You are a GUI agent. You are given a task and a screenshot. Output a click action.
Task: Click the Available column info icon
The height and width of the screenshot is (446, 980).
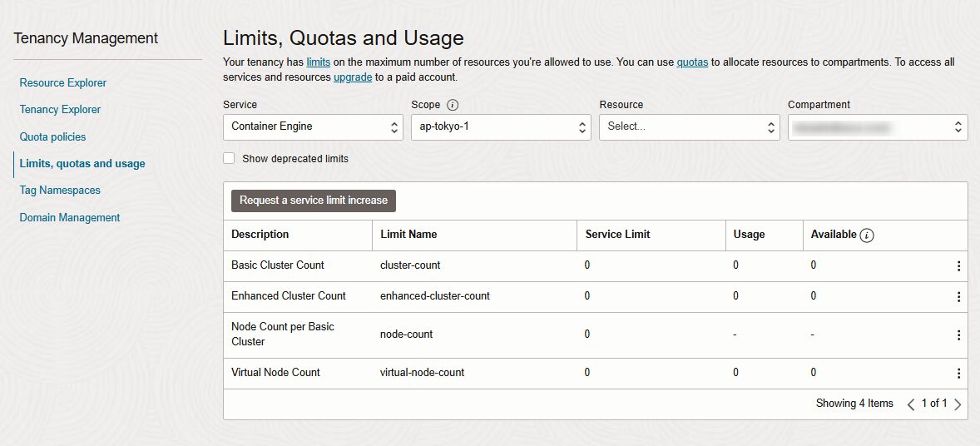[x=866, y=235]
